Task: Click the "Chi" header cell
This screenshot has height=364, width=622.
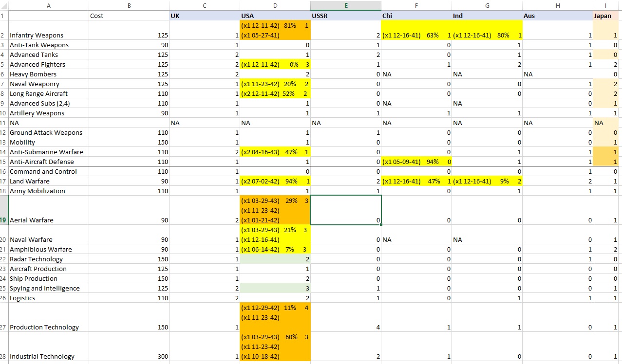Action: pos(416,16)
